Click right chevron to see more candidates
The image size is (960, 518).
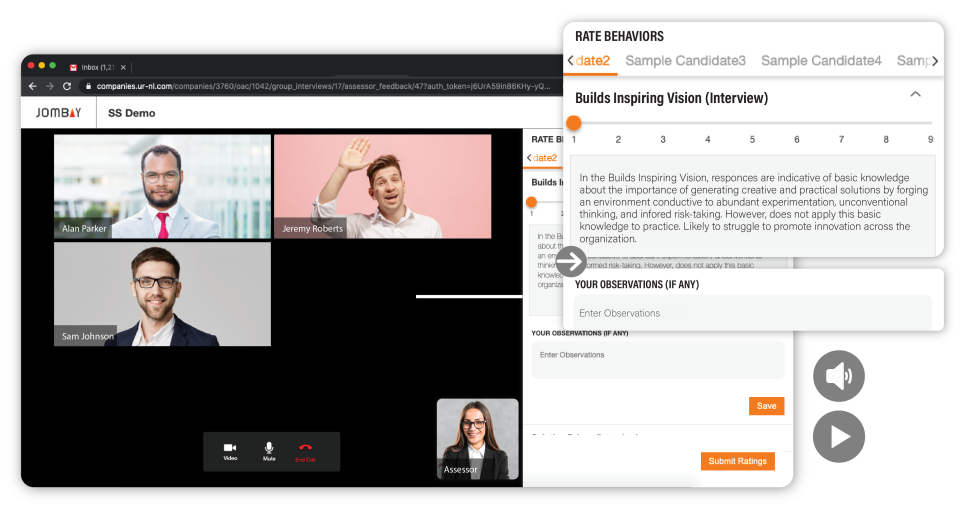click(x=935, y=61)
